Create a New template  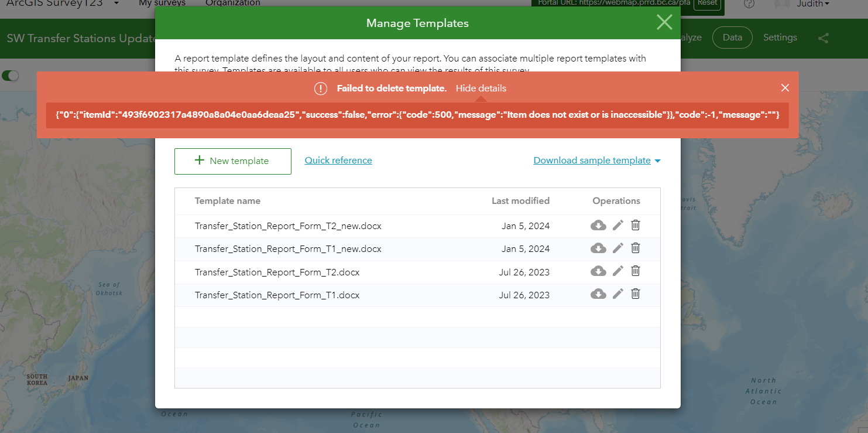[x=232, y=161]
